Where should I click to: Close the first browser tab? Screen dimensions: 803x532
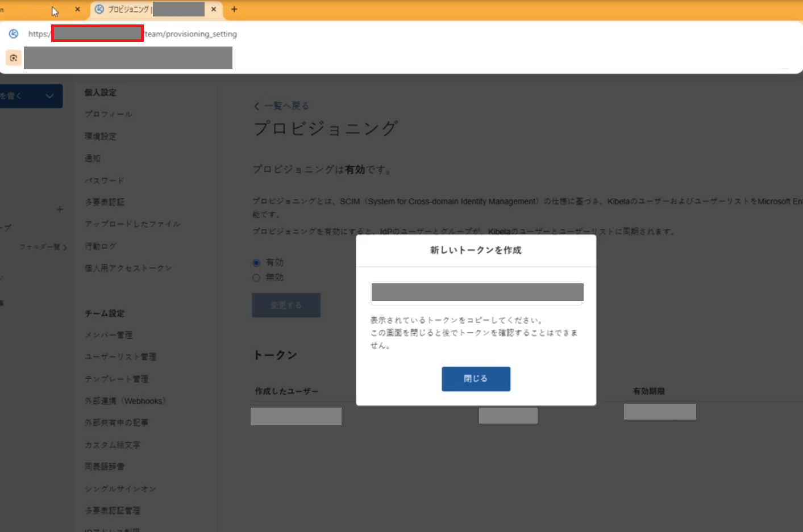tap(78, 9)
